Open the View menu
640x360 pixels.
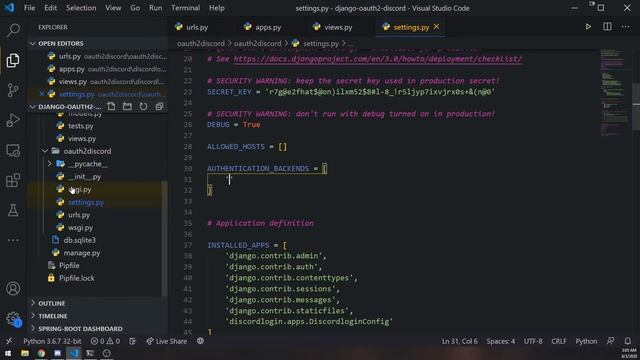click(113, 8)
